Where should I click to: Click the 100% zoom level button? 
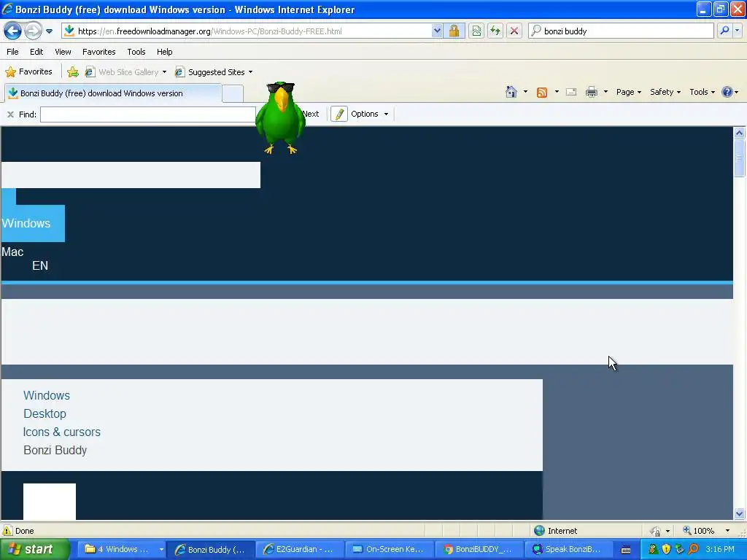pos(699,531)
